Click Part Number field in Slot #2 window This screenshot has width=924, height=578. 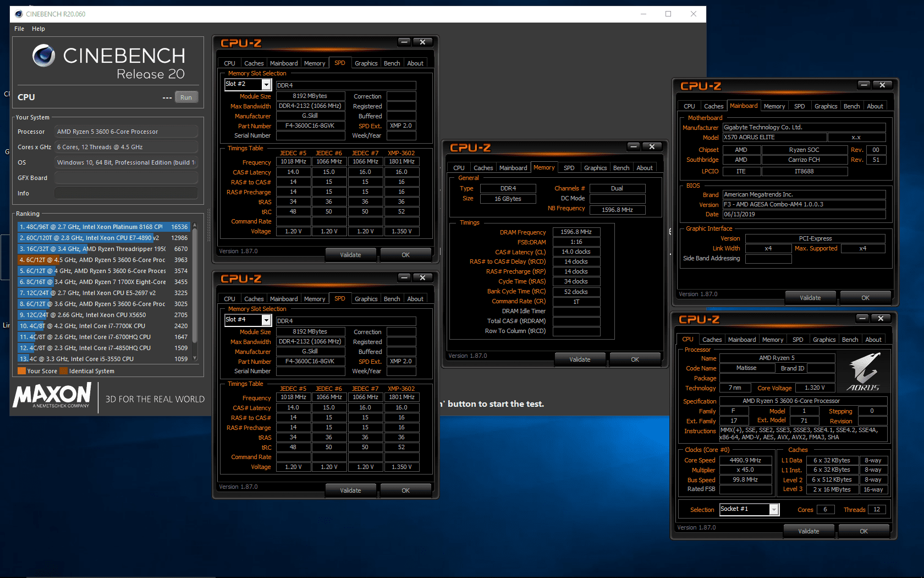310,126
